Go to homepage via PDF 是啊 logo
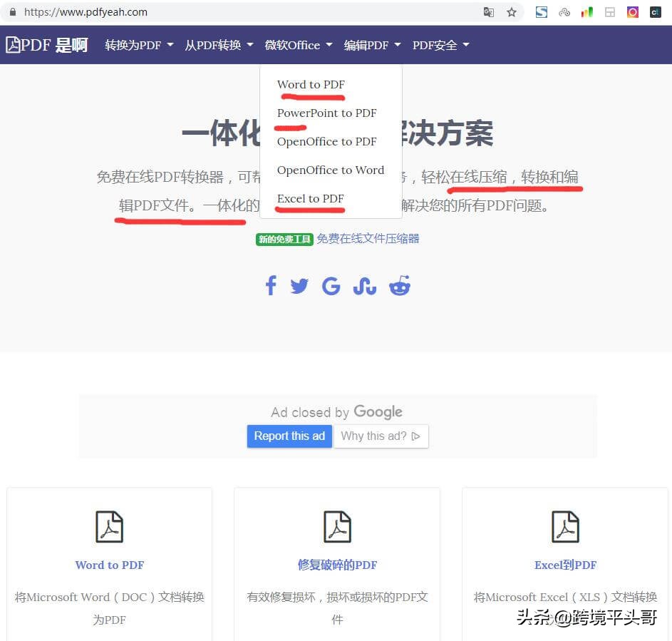Viewport: 672px width, 641px height. [47, 45]
